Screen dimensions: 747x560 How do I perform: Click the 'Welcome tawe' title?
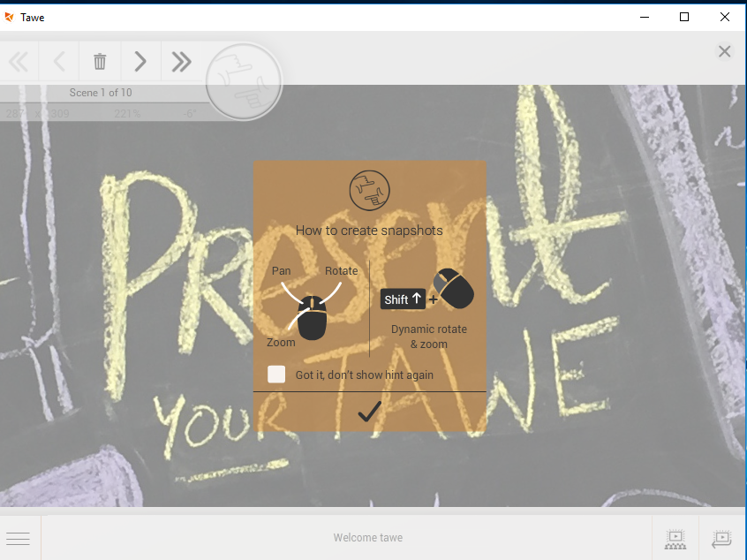368,538
